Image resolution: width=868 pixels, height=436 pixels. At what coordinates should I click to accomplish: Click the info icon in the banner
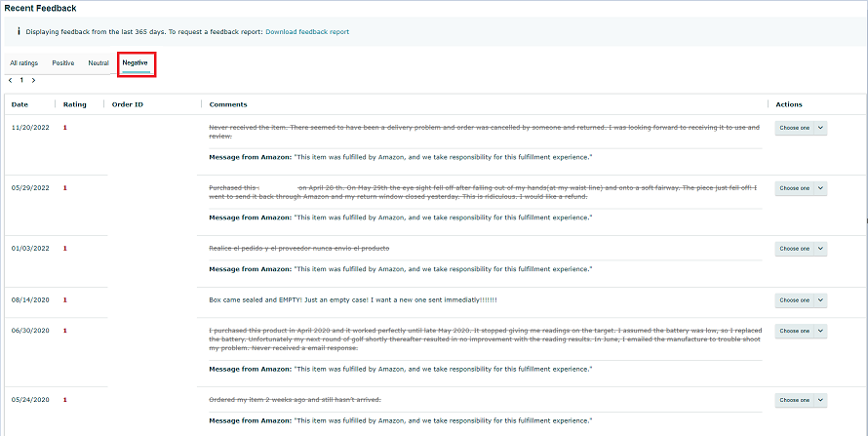click(x=19, y=31)
